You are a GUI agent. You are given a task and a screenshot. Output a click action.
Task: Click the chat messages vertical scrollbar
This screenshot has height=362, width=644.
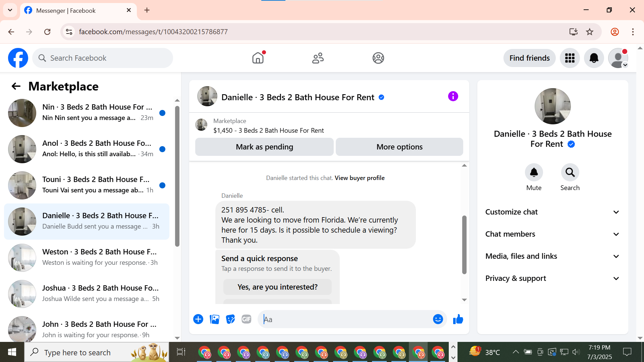464,245
